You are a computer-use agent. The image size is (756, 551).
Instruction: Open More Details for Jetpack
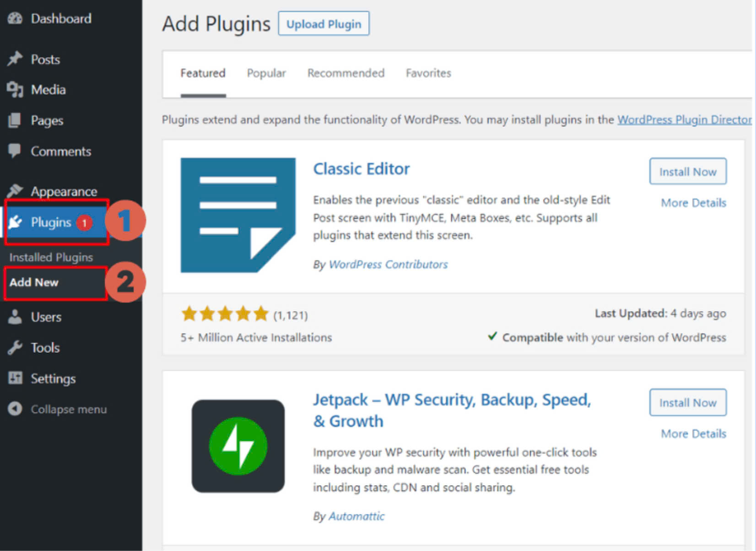click(694, 434)
